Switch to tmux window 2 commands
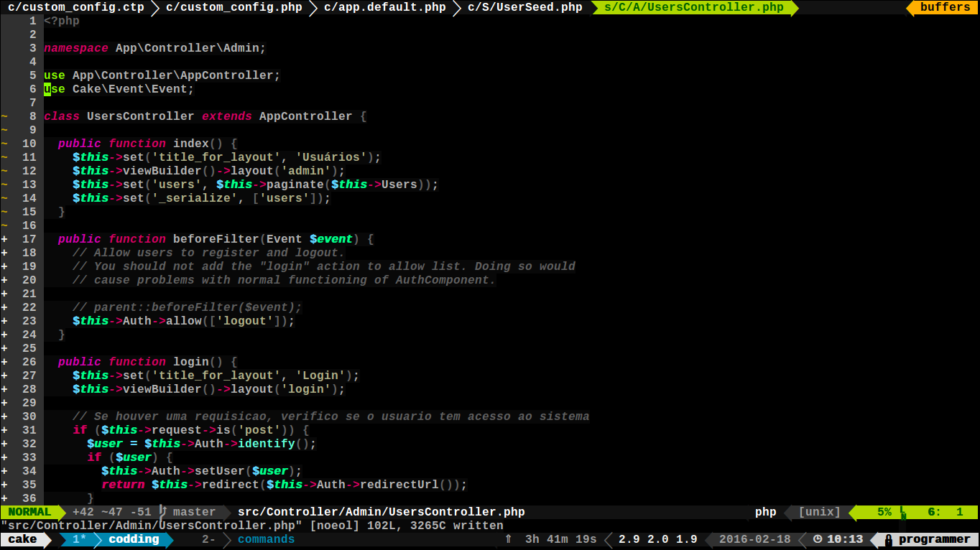 click(248, 539)
